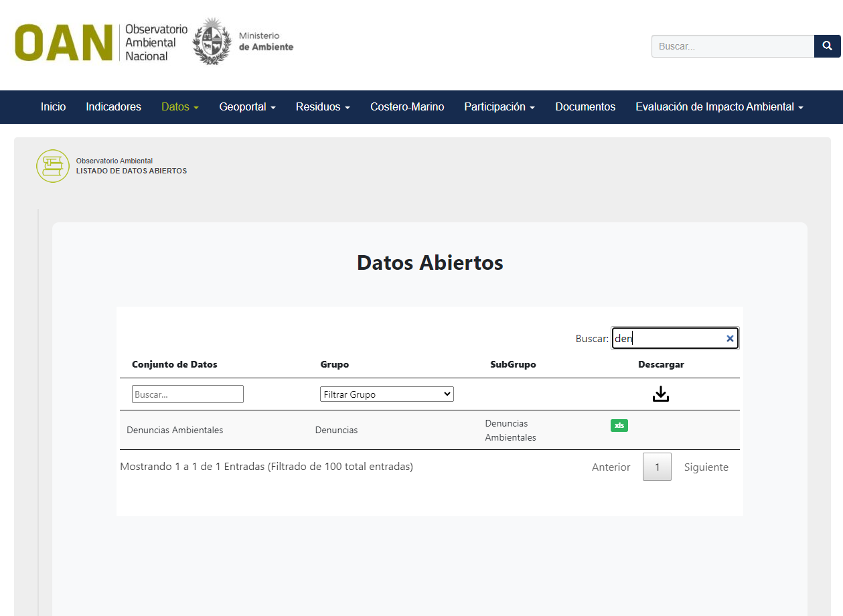Clear the Buscar field with the X icon
The image size is (843, 616).
(730, 339)
